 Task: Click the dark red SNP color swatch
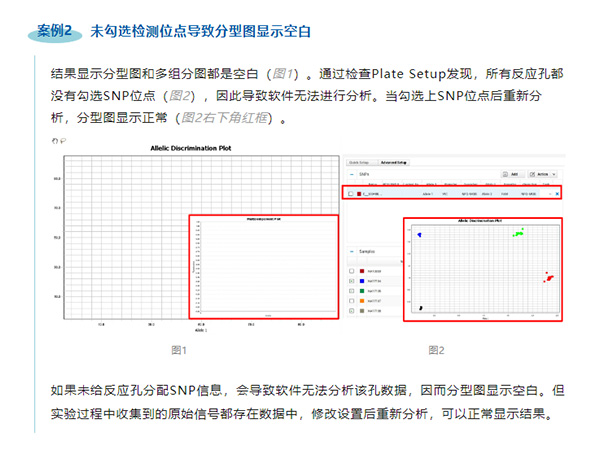point(360,192)
